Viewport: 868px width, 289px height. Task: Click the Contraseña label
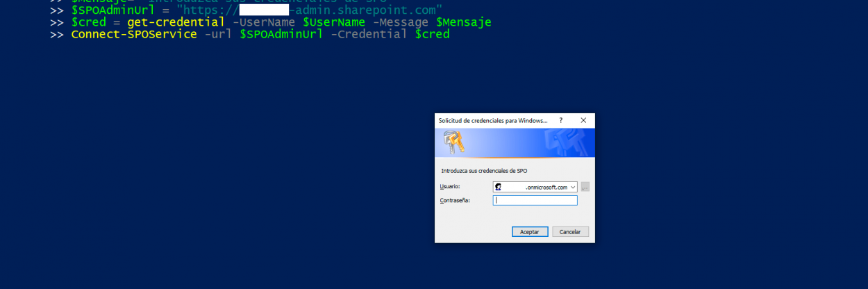tap(455, 200)
